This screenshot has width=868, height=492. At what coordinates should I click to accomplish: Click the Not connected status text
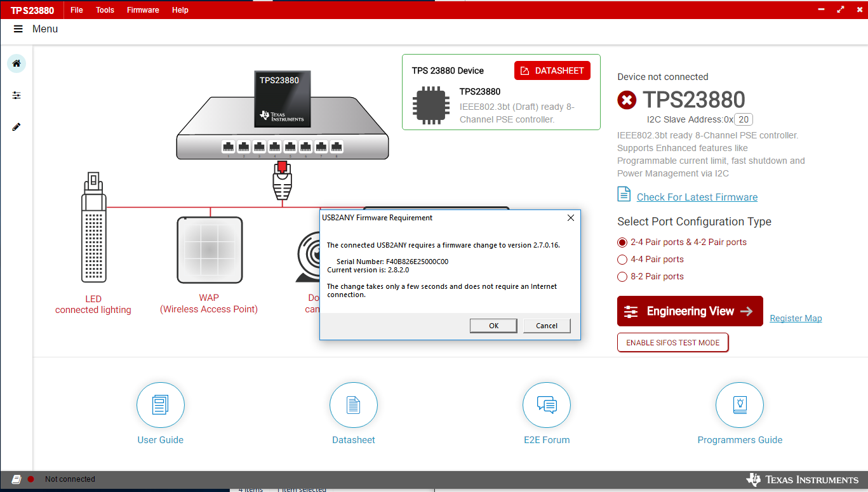[x=70, y=479]
